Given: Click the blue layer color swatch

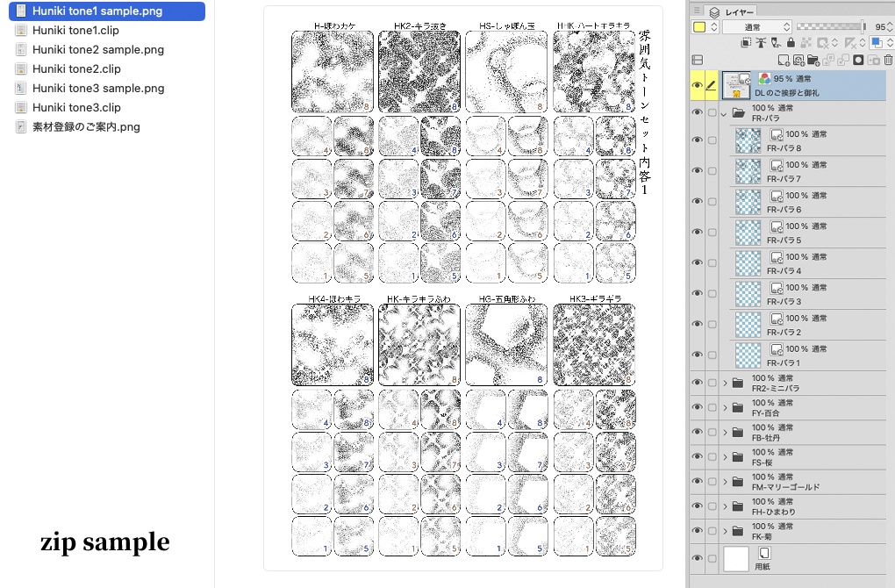Looking at the screenshot, I should point(877,43).
